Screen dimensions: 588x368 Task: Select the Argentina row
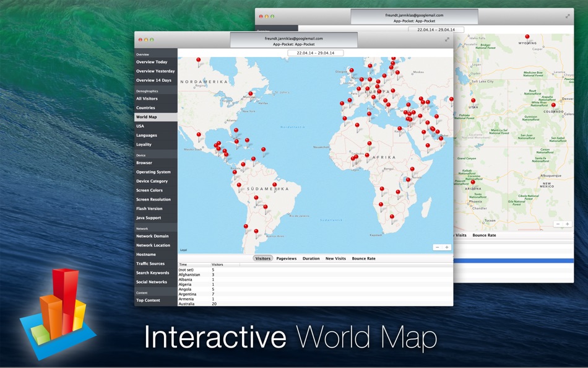316,294
